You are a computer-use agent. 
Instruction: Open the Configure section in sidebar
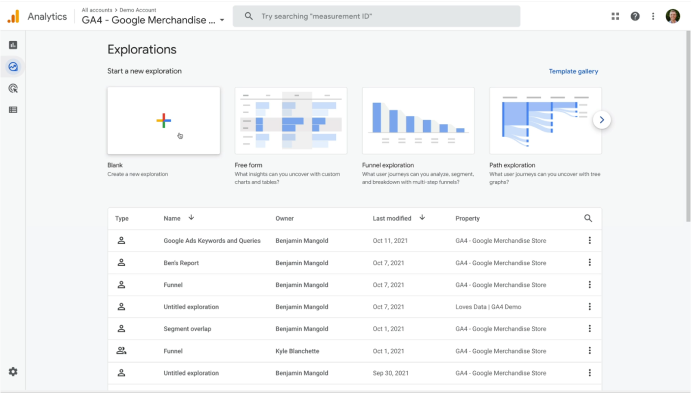tap(13, 110)
